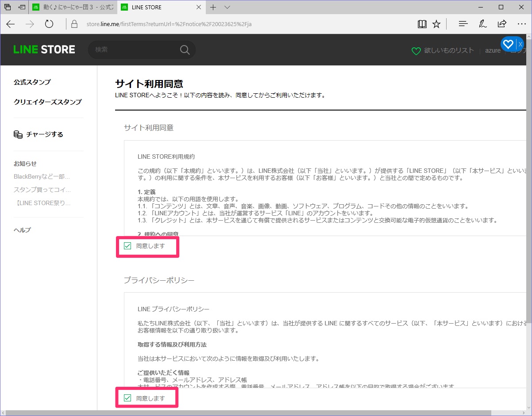This screenshot has width=532, height=416.
Task: Open ヘルプ in the sidebar
Action: coord(22,230)
